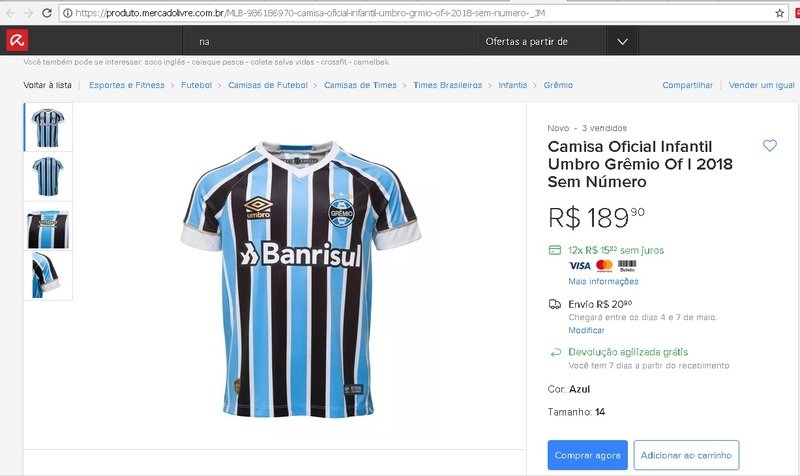Viewport: 800px width, 476px height.
Task: Open Esportes e Fitness breadcrumb
Action: (127, 85)
